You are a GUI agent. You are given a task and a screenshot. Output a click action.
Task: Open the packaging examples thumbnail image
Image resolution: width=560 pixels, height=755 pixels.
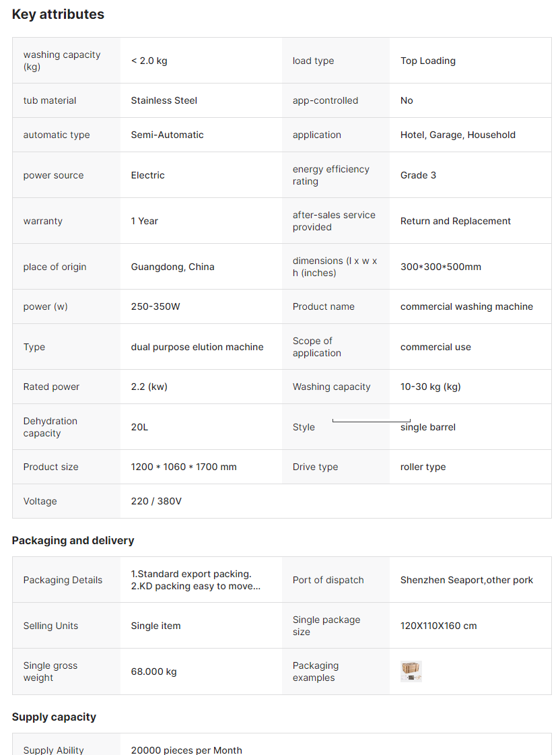point(411,671)
